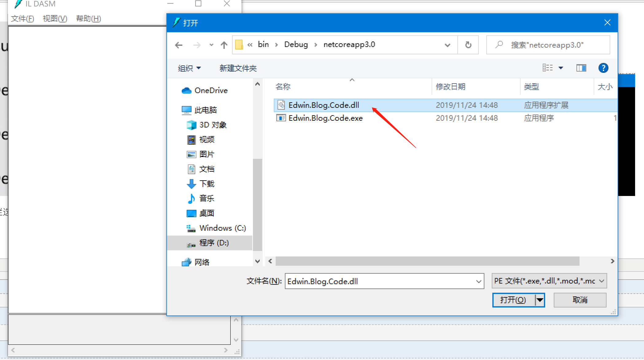Toggle the details view panel button
The width and height of the screenshot is (644, 360).
pos(582,68)
